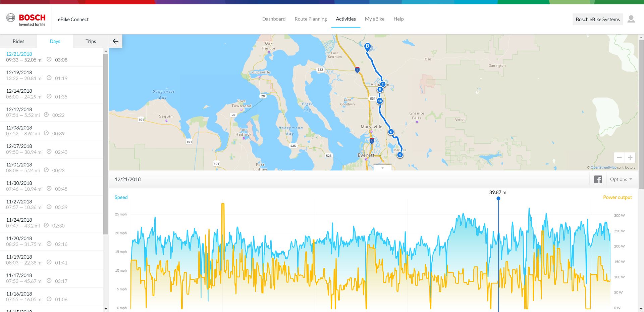This screenshot has width=644, height=312.
Task: Zoom in on the map
Action: coord(630,158)
